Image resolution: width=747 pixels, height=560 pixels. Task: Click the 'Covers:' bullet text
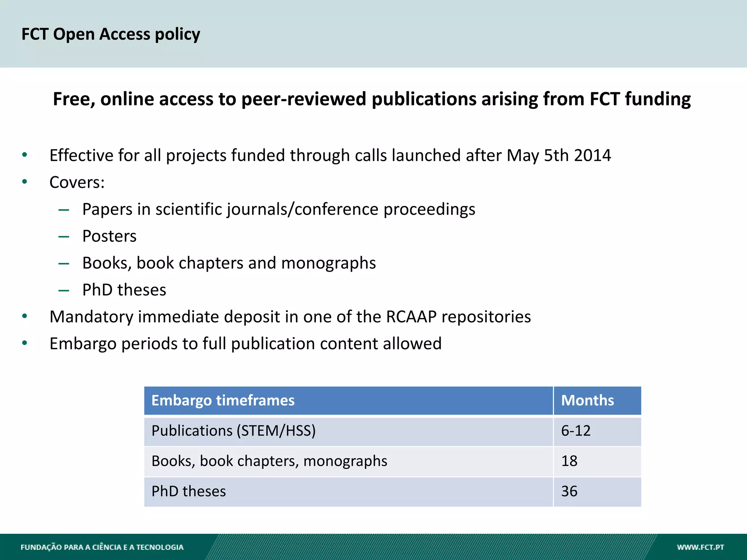pos(77,182)
